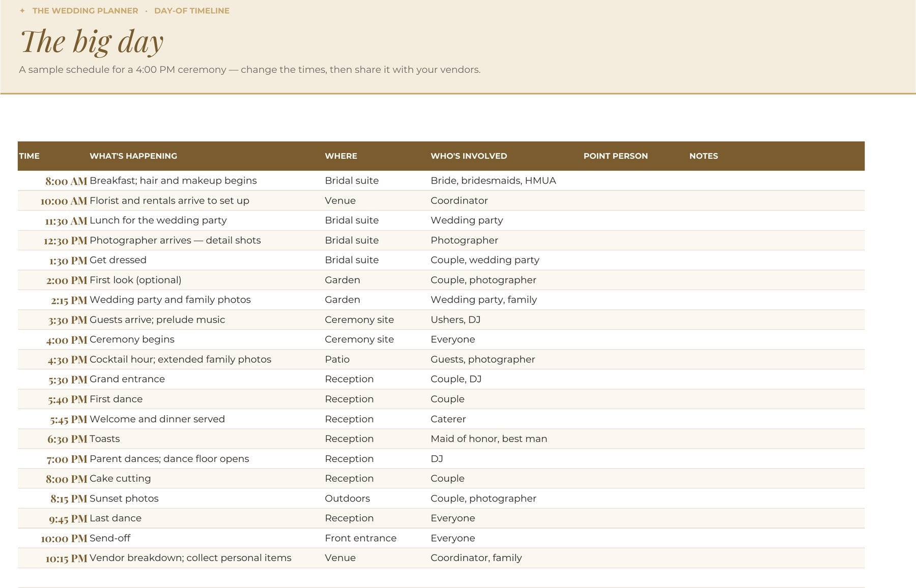Screen dimensions: 916x588
Task: Select the 12:30 PM time cell
Action: click(65, 241)
